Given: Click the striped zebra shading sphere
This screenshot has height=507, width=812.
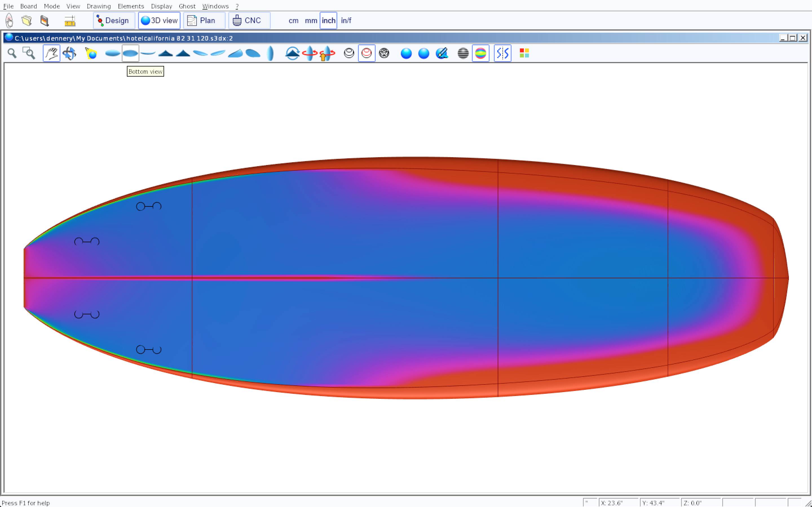Looking at the screenshot, I should pyautogui.click(x=463, y=53).
